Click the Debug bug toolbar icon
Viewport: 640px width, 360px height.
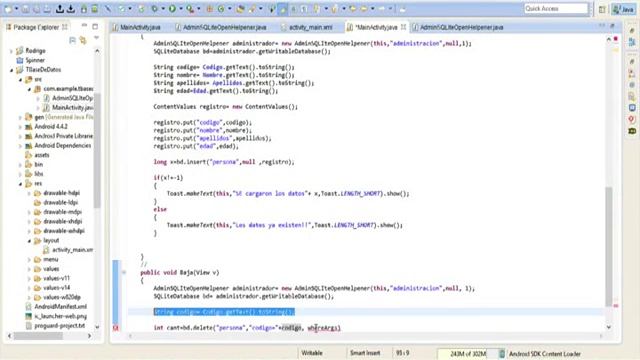click(x=155, y=9)
